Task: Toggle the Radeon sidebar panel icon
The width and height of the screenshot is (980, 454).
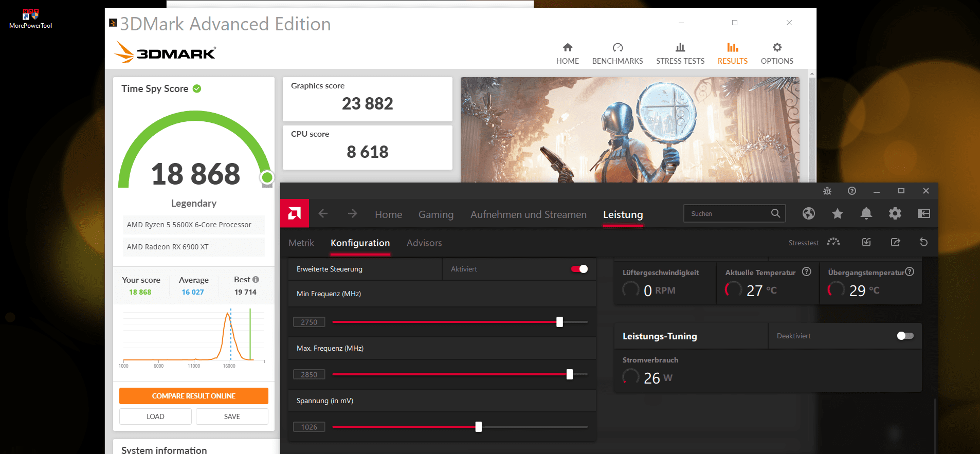Action: (924, 213)
